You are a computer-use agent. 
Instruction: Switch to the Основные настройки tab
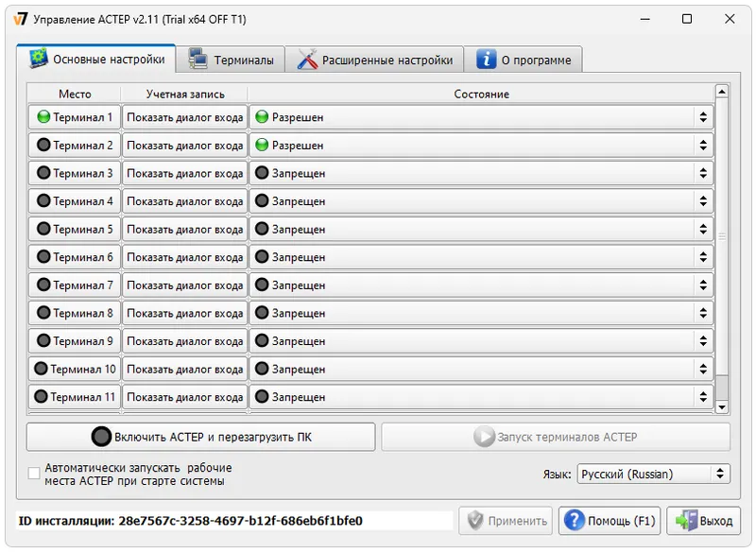[x=96, y=60]
